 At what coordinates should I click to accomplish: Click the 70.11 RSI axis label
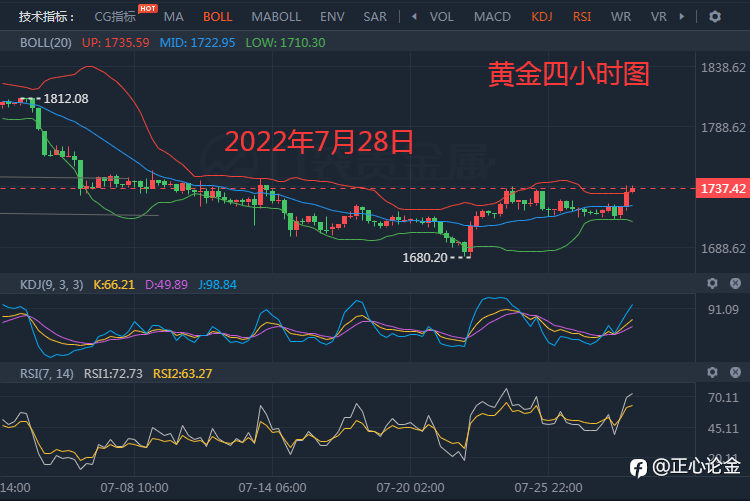pos(723,398)
